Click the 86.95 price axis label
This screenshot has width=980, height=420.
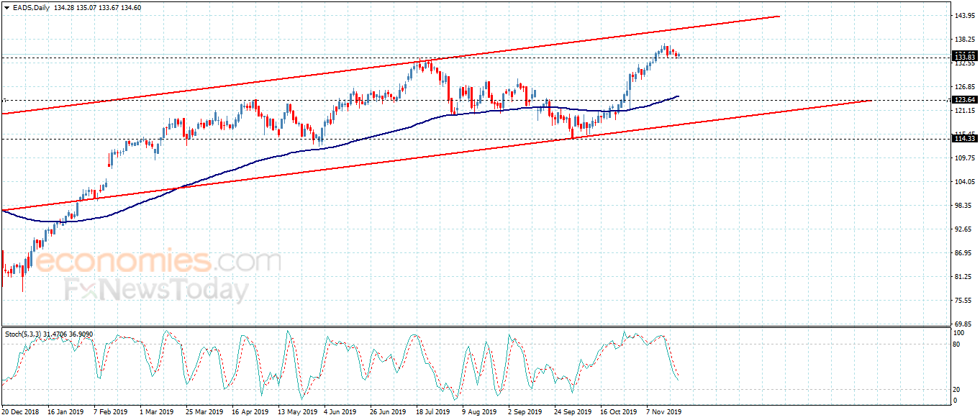963,253
